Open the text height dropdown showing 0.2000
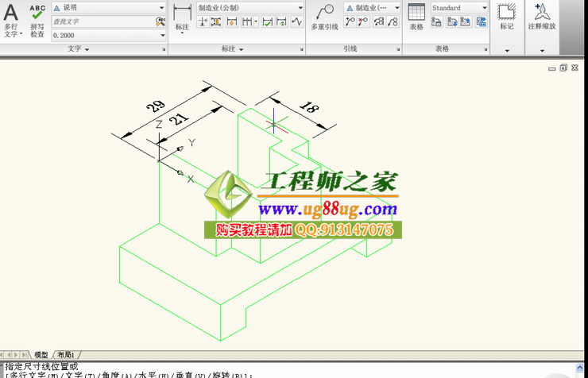The height and width of the screenshot is (378, 588). [x=109, y=36]
